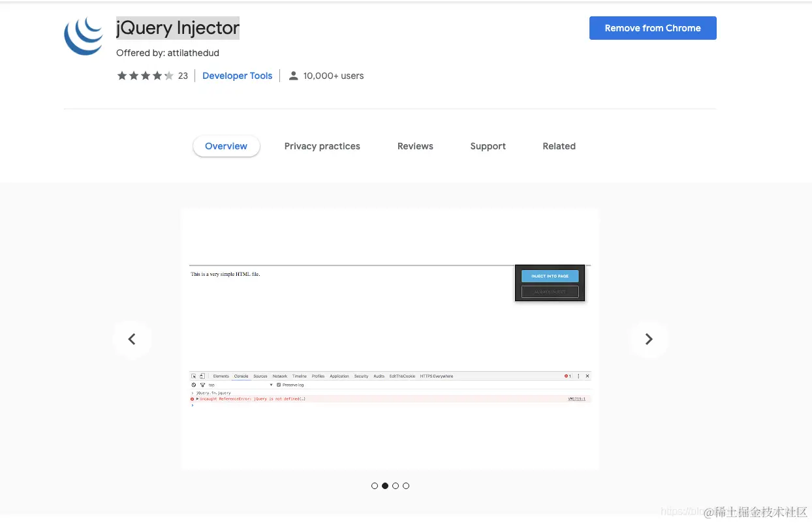Open DevTools three-dot menu
Screen dimensions: 812x523
point(578,376)
